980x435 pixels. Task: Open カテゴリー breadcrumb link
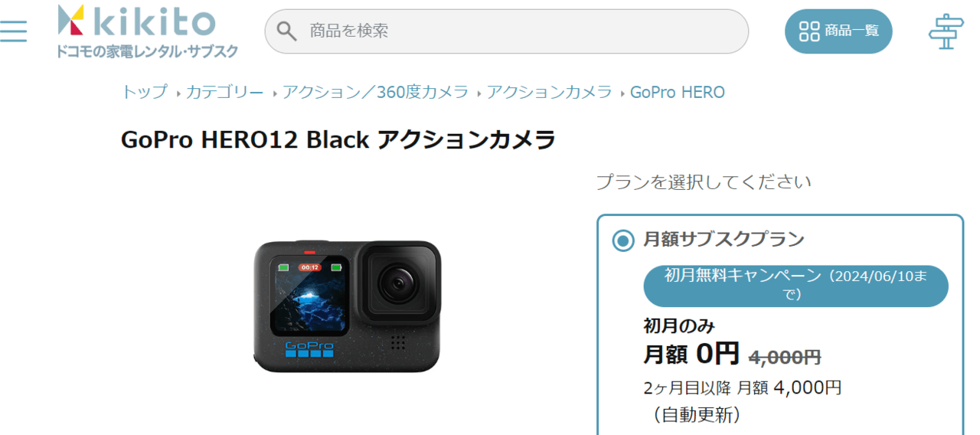tap(224, 93)
